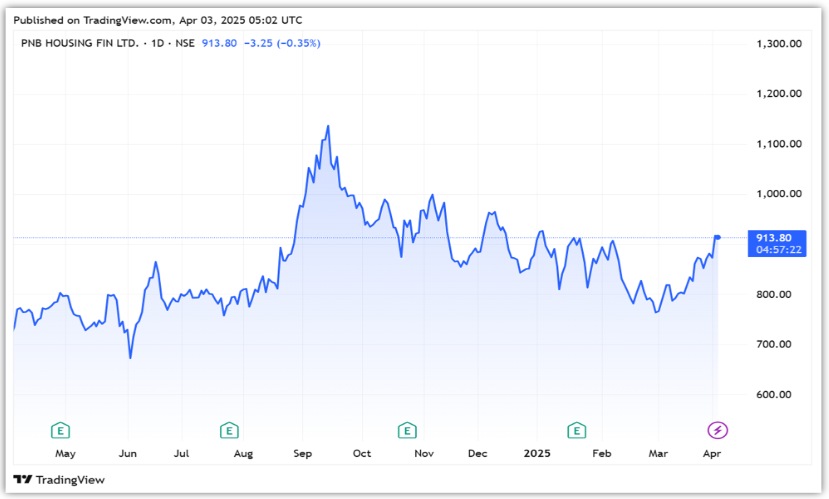This screenshot has width=829, height=499.
Task: Click the PNB HOUSING FIN LTD. symbol title
Action: [78, 43]
